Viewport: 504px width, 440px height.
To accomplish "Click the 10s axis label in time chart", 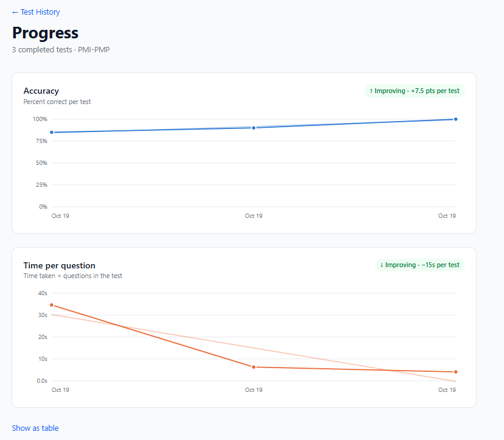I will point(43,358).
